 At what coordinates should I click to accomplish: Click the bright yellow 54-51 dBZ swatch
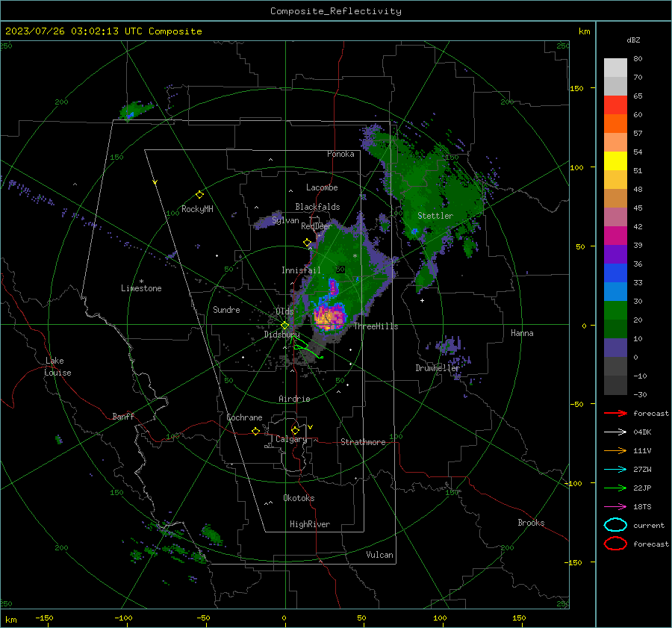pyautogui.click(x=615, y=161)
